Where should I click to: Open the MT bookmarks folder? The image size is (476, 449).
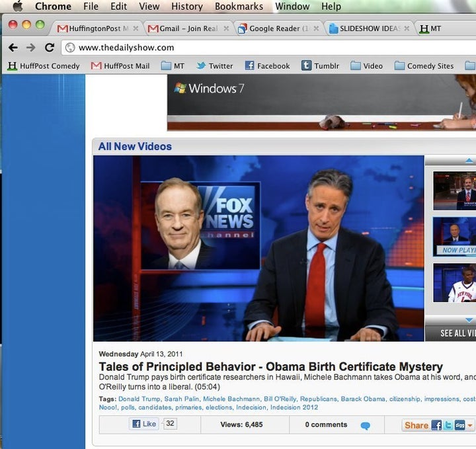coord(173,66)
